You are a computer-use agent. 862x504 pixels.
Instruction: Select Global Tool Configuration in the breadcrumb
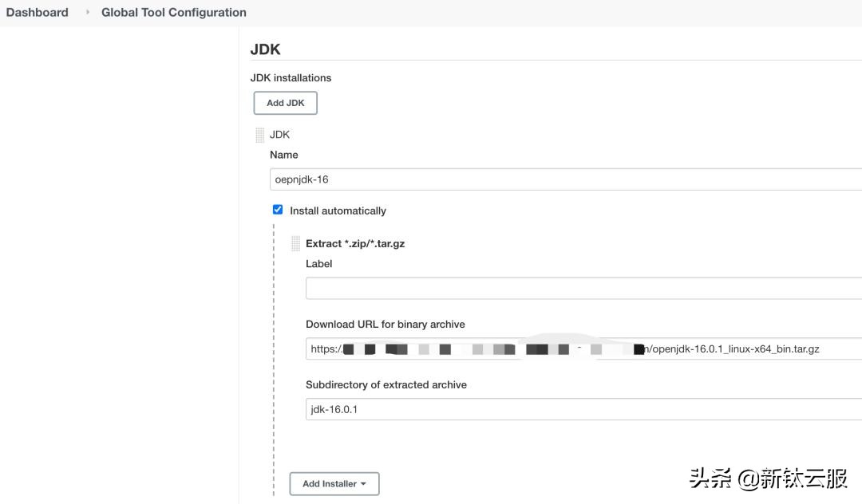pyautogui.click(x=173, y=12)
